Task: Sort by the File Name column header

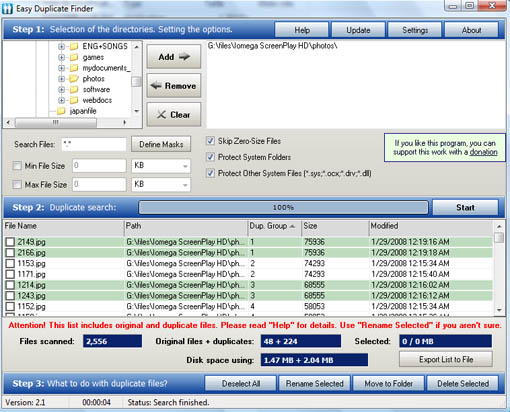Action: point(63,226)
